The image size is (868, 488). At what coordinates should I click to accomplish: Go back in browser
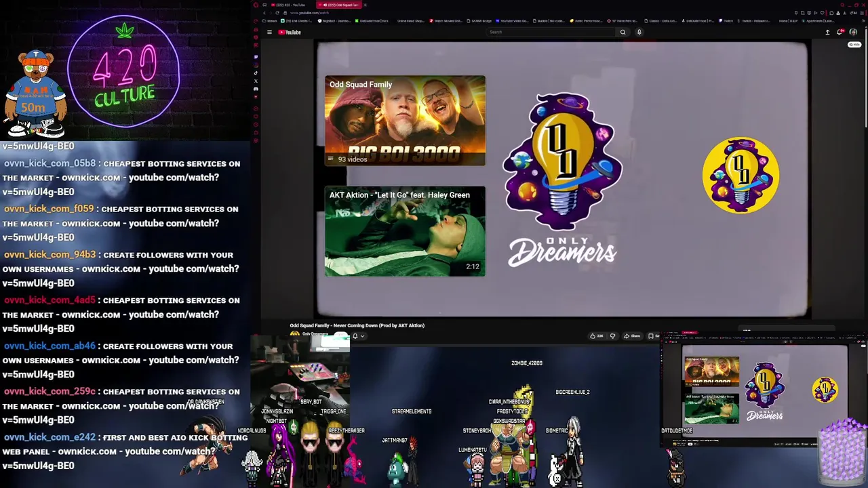264,13
